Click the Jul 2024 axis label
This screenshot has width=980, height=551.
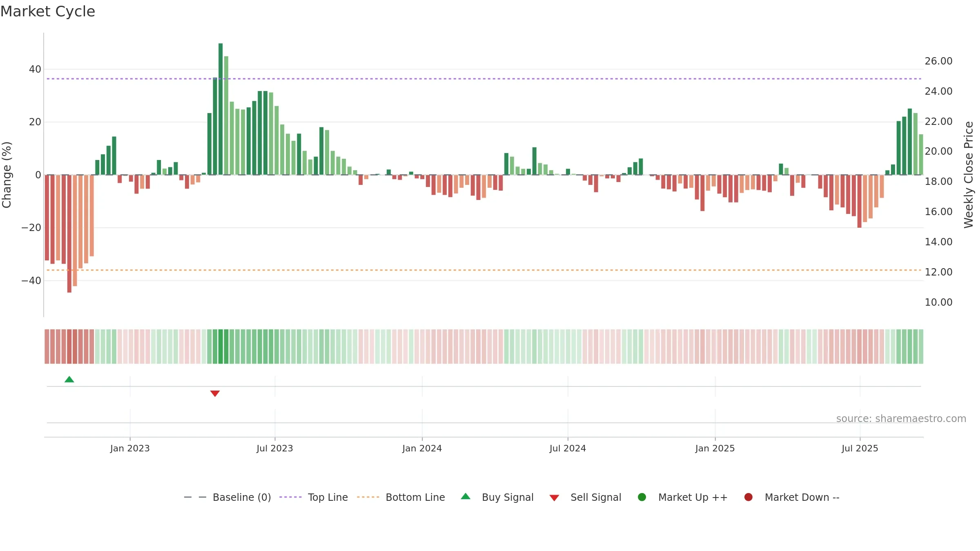[x=568, y=449]
